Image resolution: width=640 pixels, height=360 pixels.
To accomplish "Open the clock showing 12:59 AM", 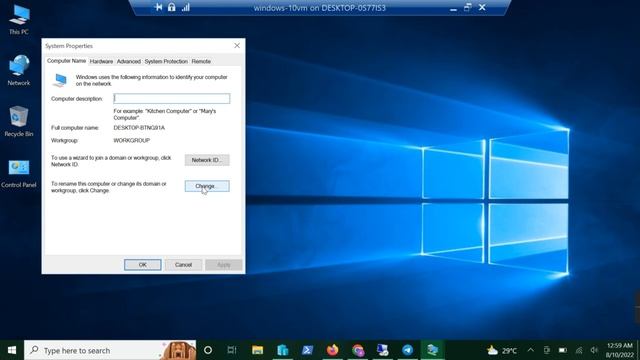I will tap(620, 350).
